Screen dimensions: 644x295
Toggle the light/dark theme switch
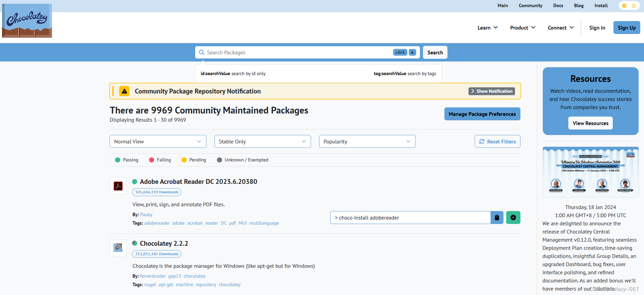tap(629, 6)
